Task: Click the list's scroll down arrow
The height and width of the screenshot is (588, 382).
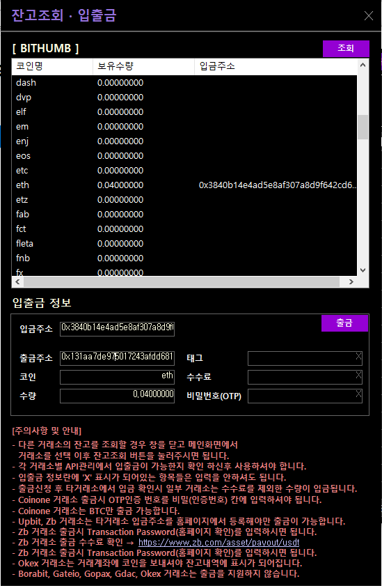Action: [363, 270]
